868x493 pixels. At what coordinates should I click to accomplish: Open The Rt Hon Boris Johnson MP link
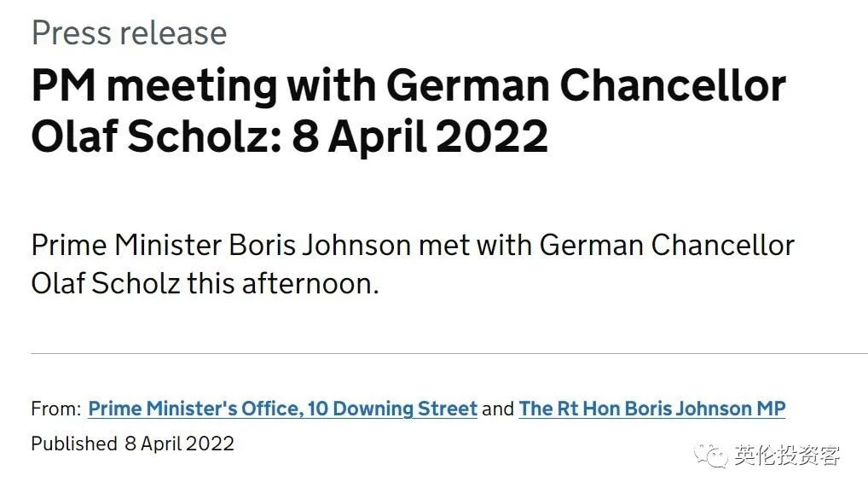tap(652, 409)
